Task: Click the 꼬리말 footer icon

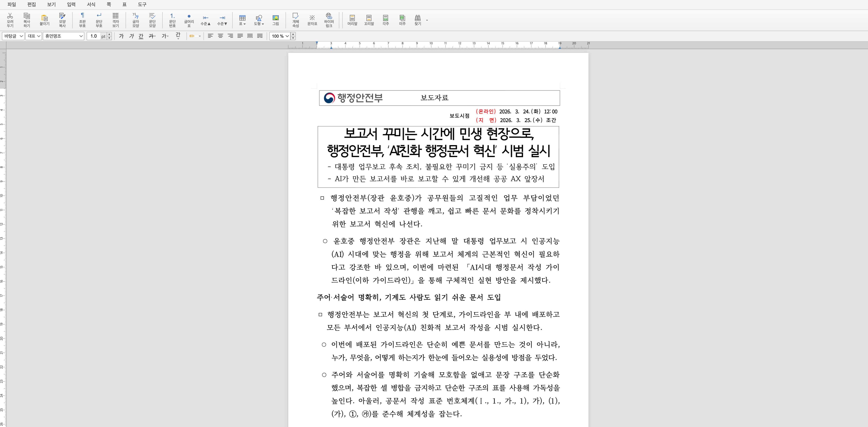Action: coord(369,20)
